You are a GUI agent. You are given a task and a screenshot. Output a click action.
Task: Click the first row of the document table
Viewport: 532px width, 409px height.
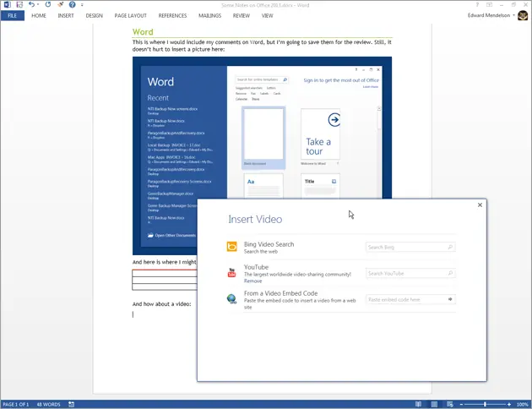click(165, 273)
